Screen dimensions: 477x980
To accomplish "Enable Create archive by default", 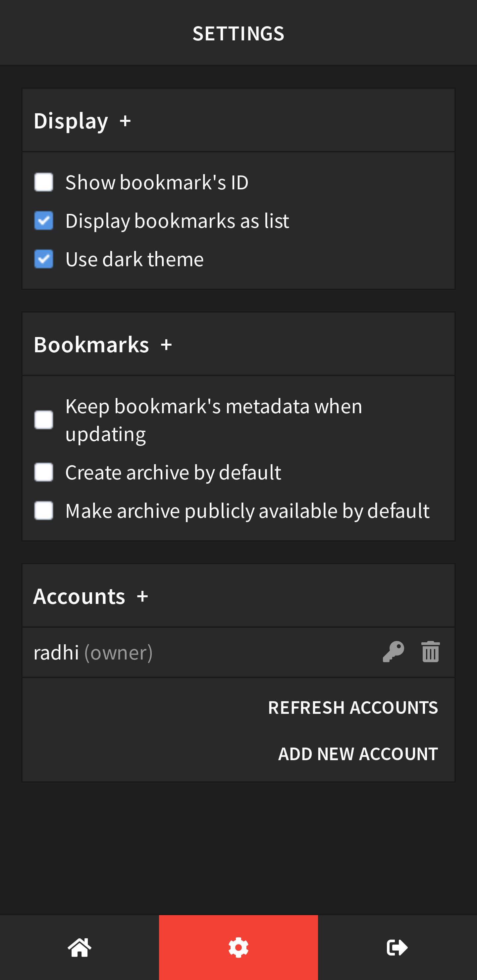I will click(44, 472).
